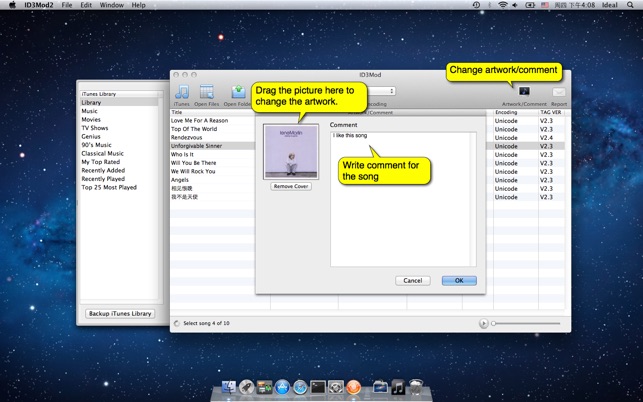Open the File menu
Screen dimensions: 643x402
coord(66,5)
